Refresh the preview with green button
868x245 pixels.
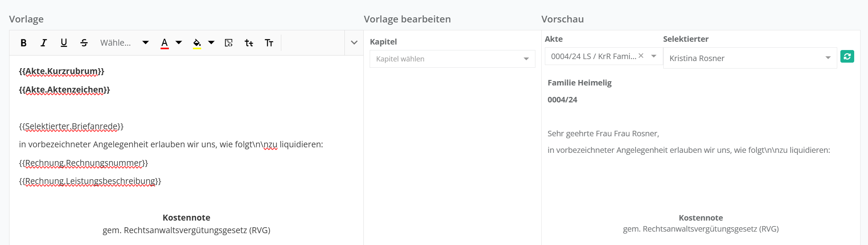pos(847,56)
